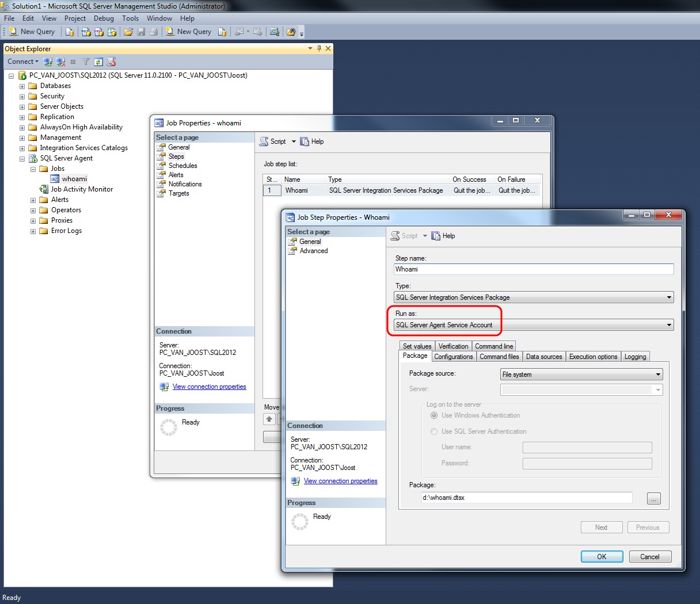Viewport: 700px width, 604px height.
Task: Collapse the SQL Server Agent node
Action: pos(22,158)
